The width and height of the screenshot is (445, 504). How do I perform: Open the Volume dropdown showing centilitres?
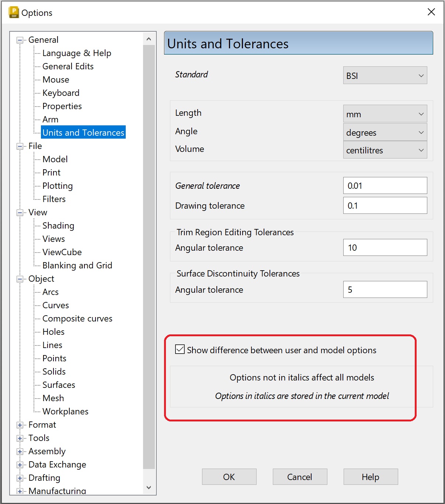385,150
